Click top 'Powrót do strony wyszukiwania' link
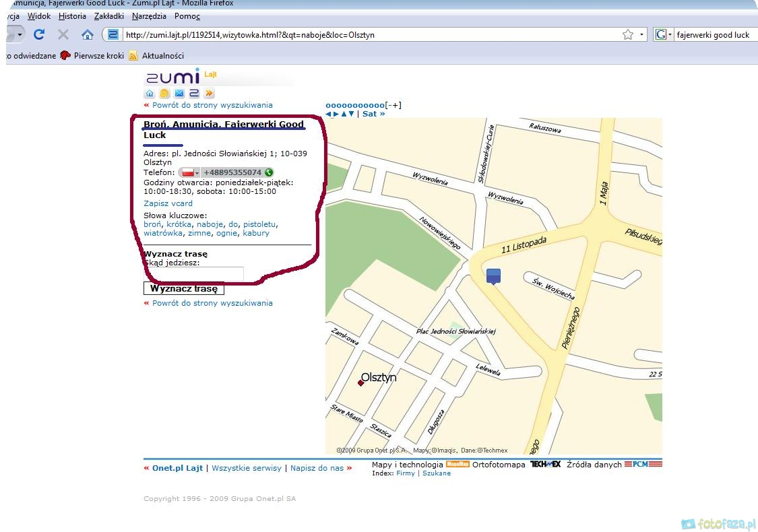The height and width of the screenshot is (532, 758). click(212, 105)
